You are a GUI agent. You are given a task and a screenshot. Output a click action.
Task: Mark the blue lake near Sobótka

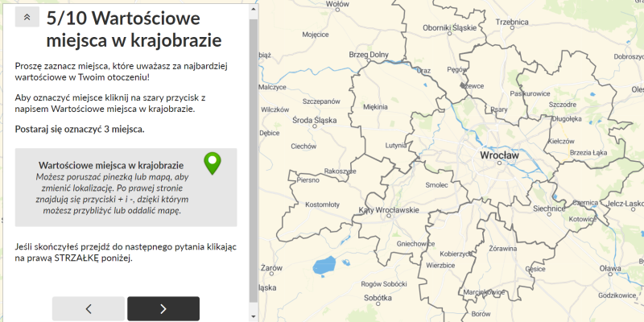coord(325,264)
